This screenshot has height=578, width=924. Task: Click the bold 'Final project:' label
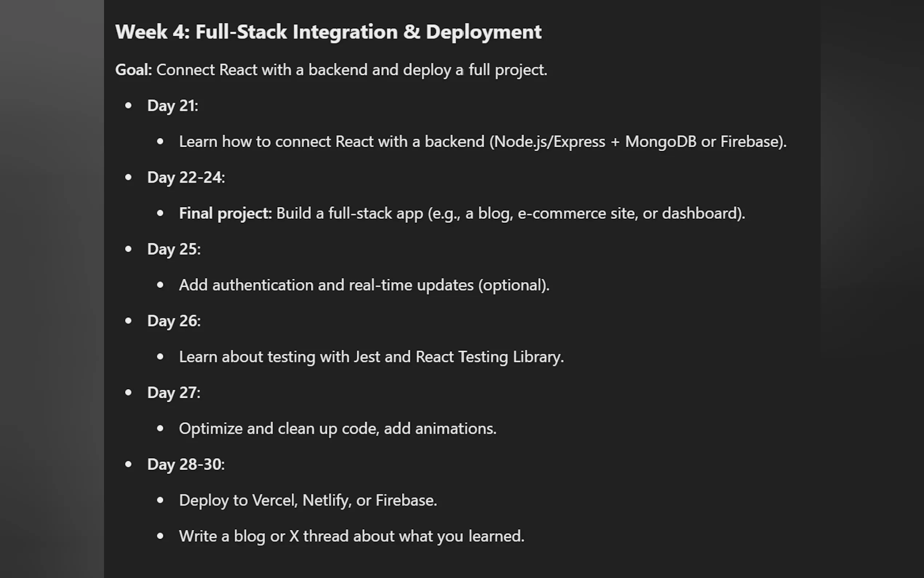point(226,214)
